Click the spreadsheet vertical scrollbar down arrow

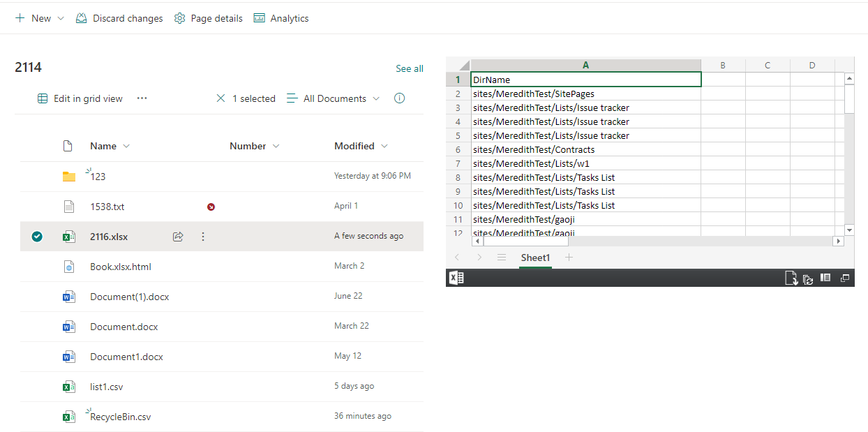coord(849,230)
